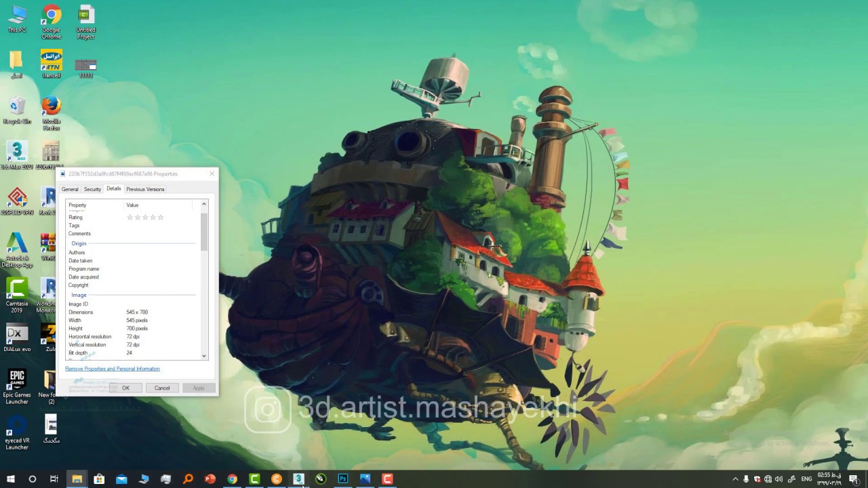Open clock and date in taskbar
Screen dimensions: 868x488
point(829,479)
